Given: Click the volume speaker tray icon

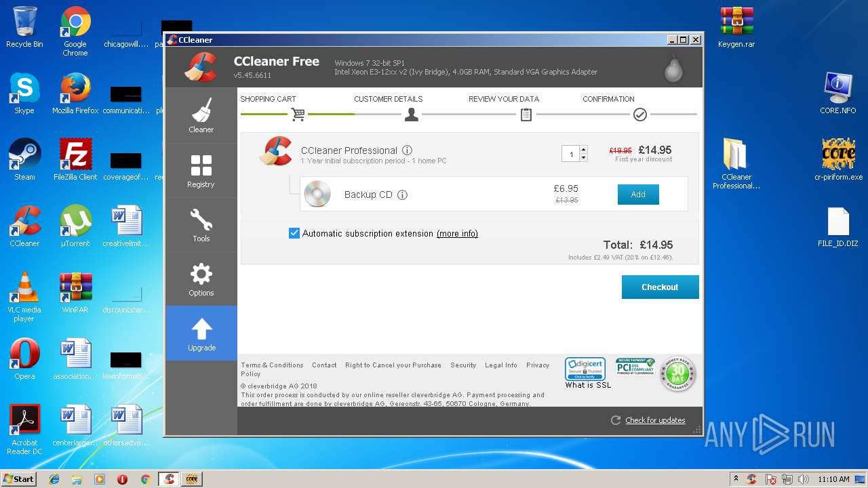Looking at the screenshot, I should click(804, 479).
